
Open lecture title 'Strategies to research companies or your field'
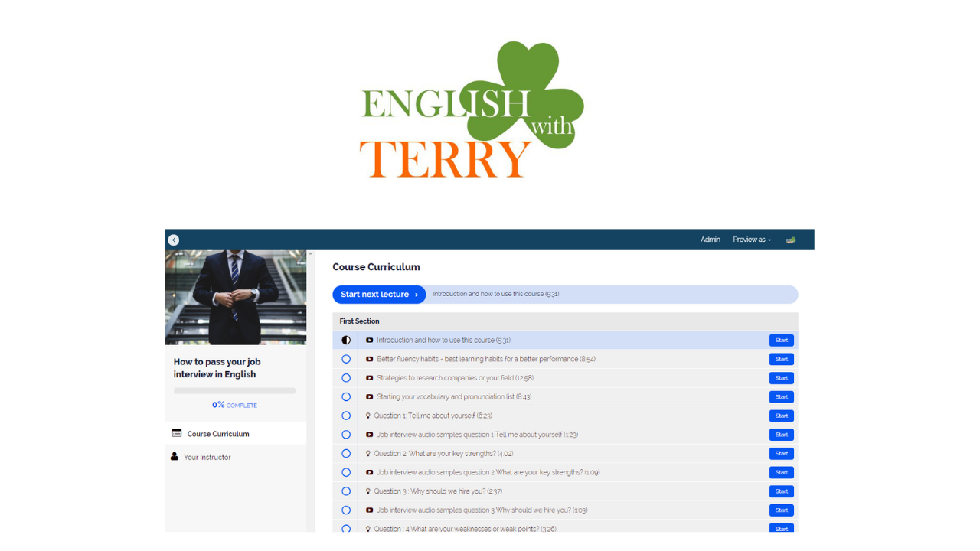pyautogui.click(x=455, y=378)
